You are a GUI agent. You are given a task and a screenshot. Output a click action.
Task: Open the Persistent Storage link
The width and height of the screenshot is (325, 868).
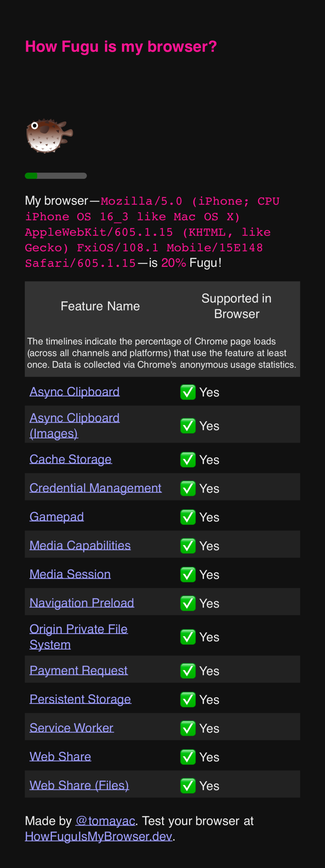80,699
